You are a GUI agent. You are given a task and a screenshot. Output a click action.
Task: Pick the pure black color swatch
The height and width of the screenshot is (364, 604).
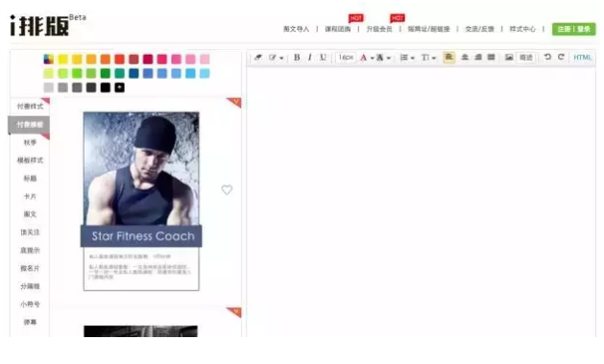pyautogui.click(x=106, y=87)
